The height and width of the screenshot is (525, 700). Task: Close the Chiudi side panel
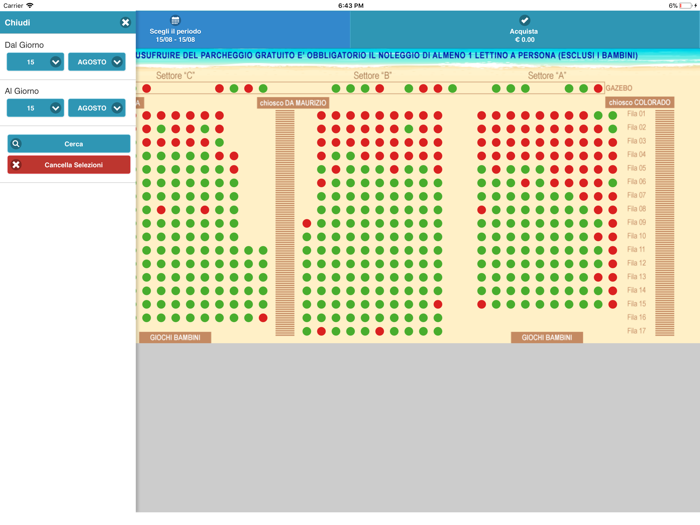pos(125,22)
